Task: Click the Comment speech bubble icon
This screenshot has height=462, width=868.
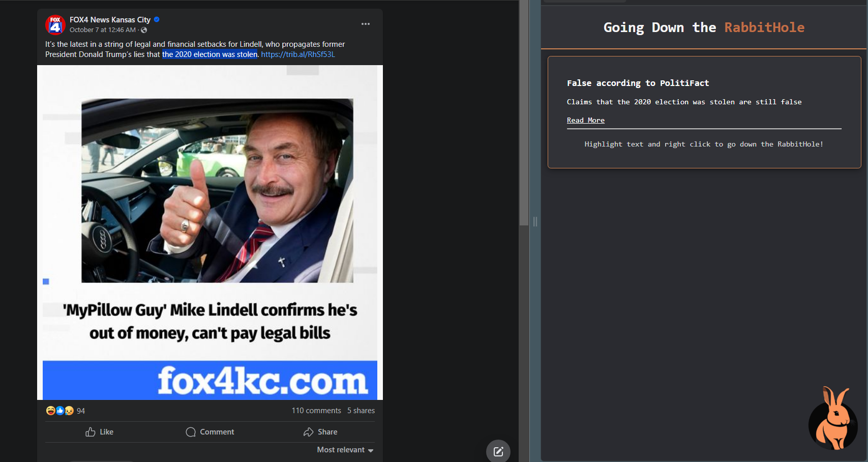Action: (191, 432)
